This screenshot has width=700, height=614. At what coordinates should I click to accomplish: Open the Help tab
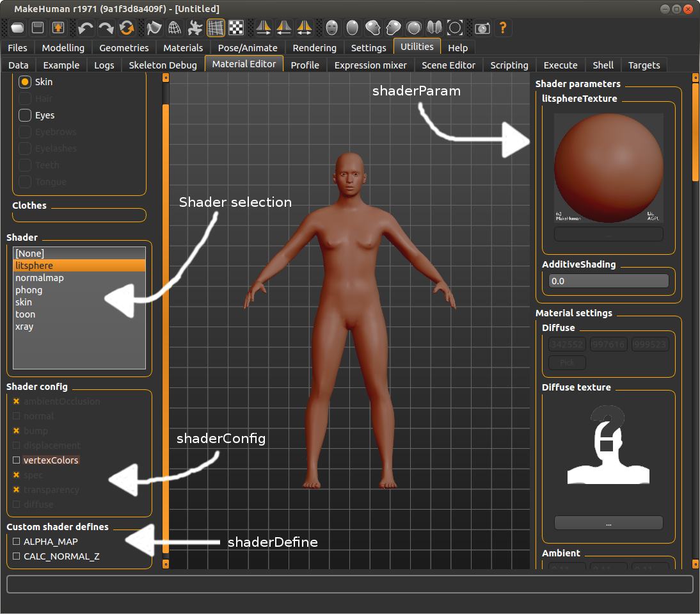click(x=457, y=48)
